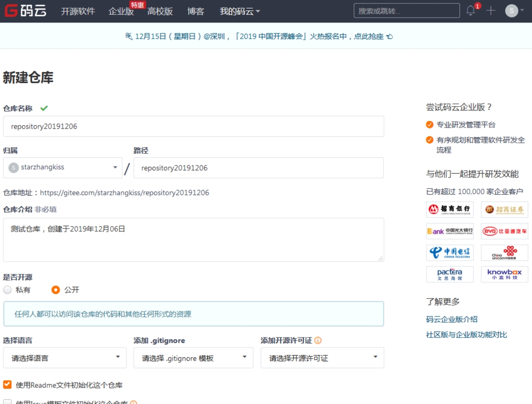Click the 新建仓库 heading
Viewport: 532px width, 404px height.
28,77
